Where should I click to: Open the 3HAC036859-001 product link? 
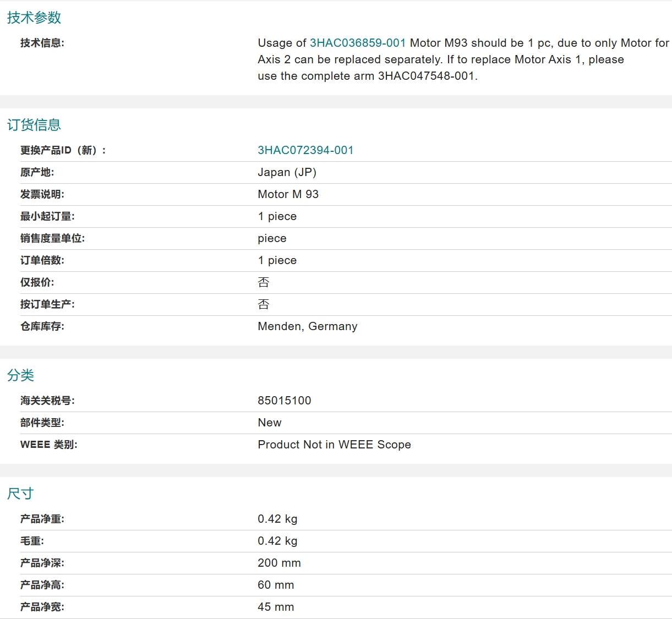tap(358, 43)
